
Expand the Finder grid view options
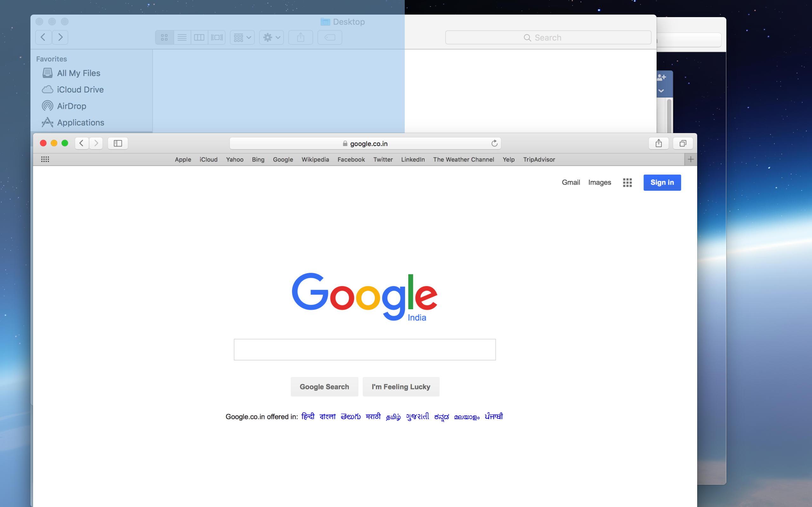pos(243,37)
